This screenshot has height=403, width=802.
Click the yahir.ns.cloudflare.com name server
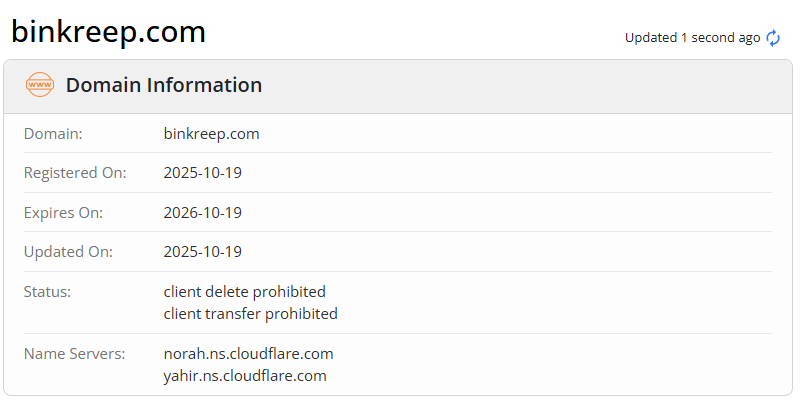[x=245, y=376]
